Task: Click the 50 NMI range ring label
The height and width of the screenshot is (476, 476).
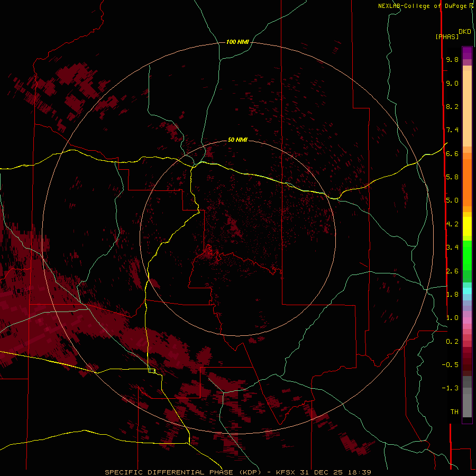Action: tap(237, 140)
